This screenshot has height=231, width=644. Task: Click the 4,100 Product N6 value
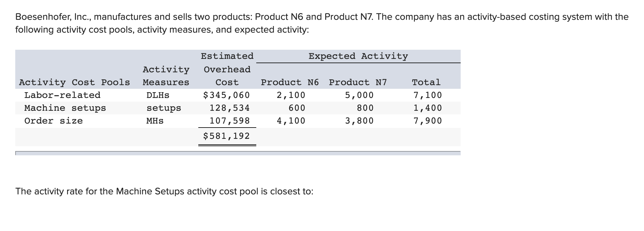[291, 121]
